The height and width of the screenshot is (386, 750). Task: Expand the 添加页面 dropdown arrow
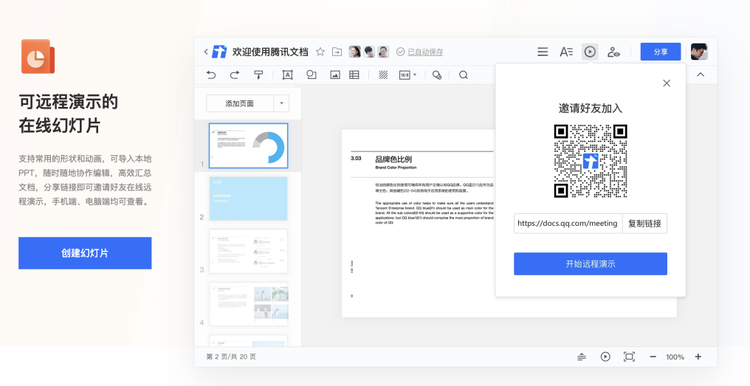281,103
